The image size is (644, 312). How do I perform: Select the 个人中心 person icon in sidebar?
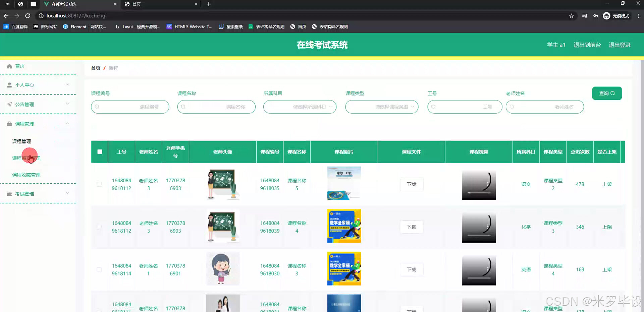click(x=9, y=85)
